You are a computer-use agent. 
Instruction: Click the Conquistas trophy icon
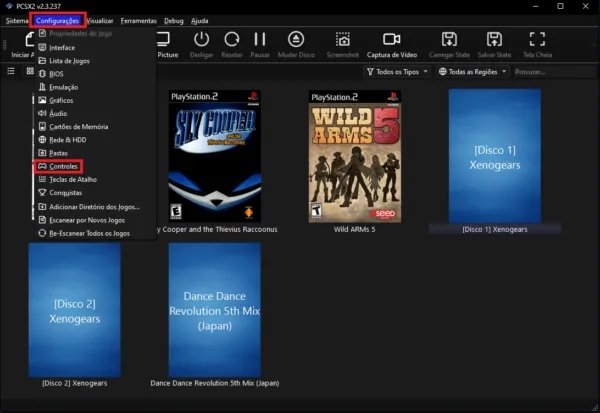click(x=42, y=193)
